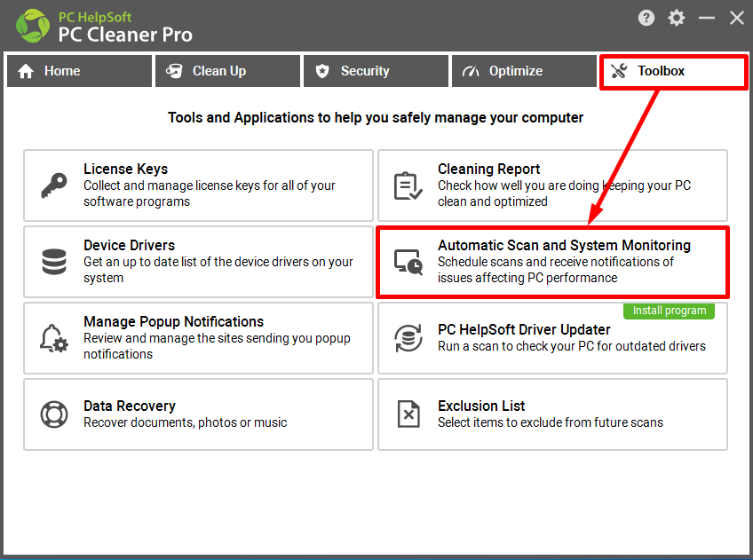The image size is (753, 560).
Task: Click the Optimize speedometer icon
Action: 471,72
